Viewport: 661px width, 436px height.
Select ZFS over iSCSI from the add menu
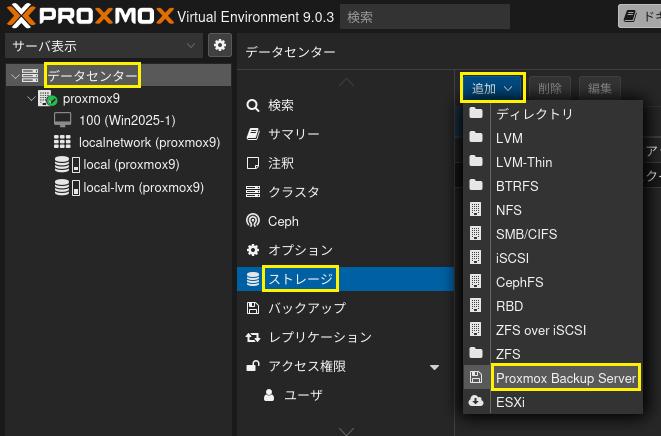click(x=553, y=330)
